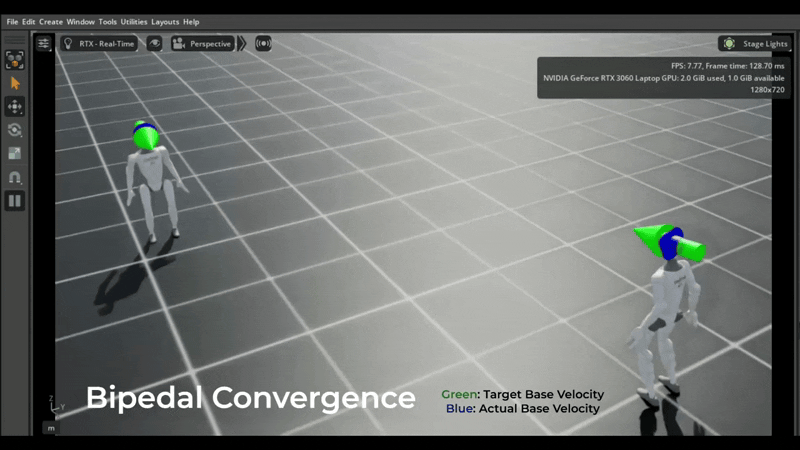800x450 pixels.
Task: Open the File menu
Action: click(12, 22)
